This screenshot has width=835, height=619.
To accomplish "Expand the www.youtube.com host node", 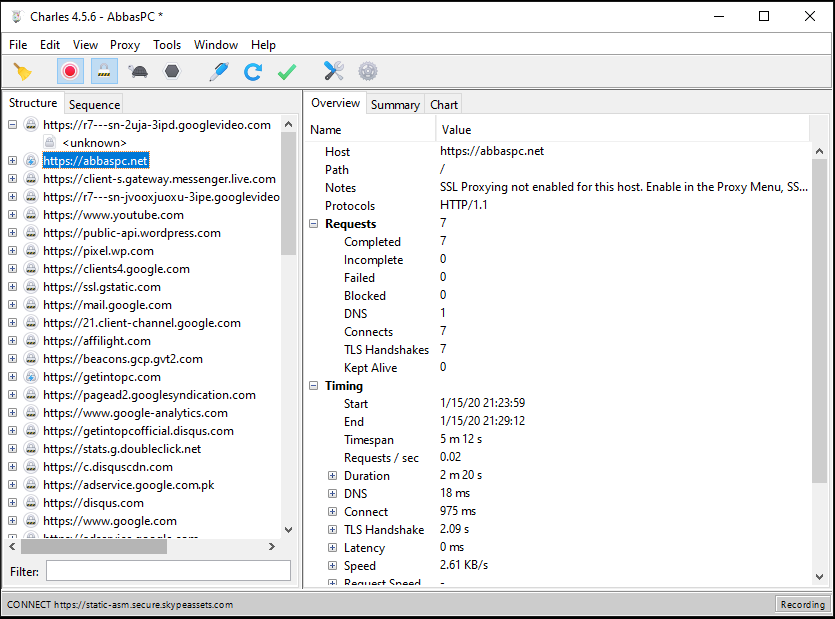I will click(x=12, y=215).
